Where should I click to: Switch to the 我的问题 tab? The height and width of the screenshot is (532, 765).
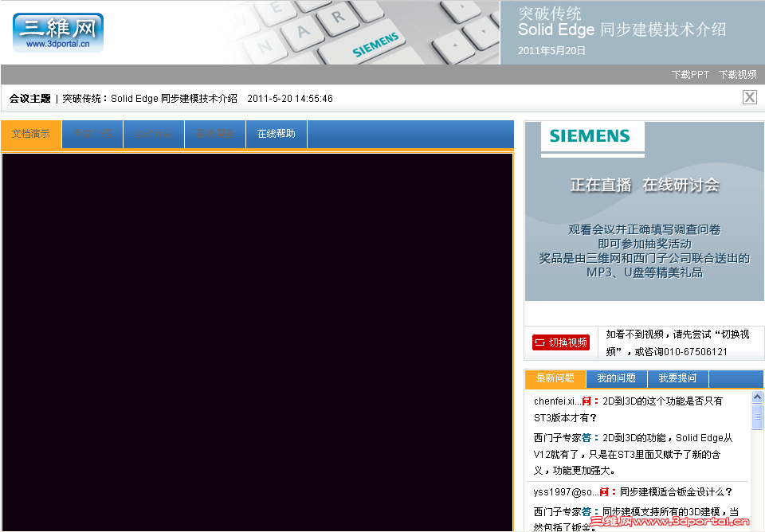pyautogui.click(x=616, y=378)
